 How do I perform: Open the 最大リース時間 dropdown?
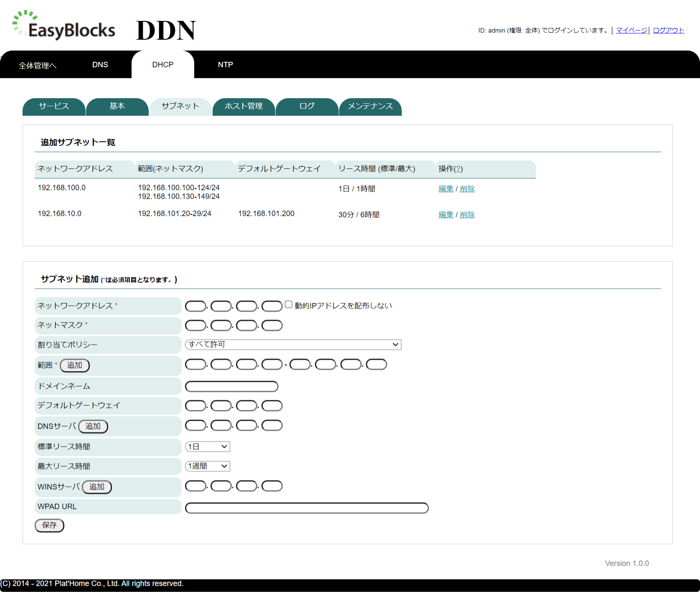tap(208, 466)
